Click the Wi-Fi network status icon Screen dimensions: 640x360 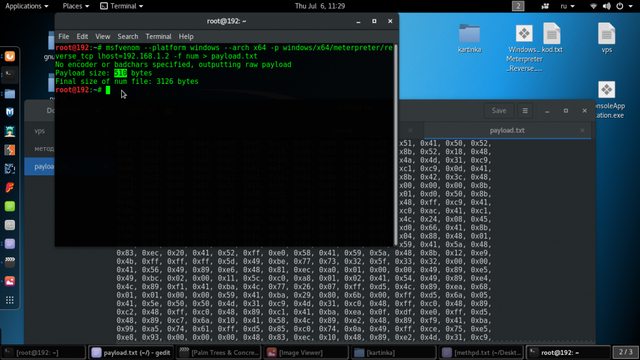click(593, 6)
